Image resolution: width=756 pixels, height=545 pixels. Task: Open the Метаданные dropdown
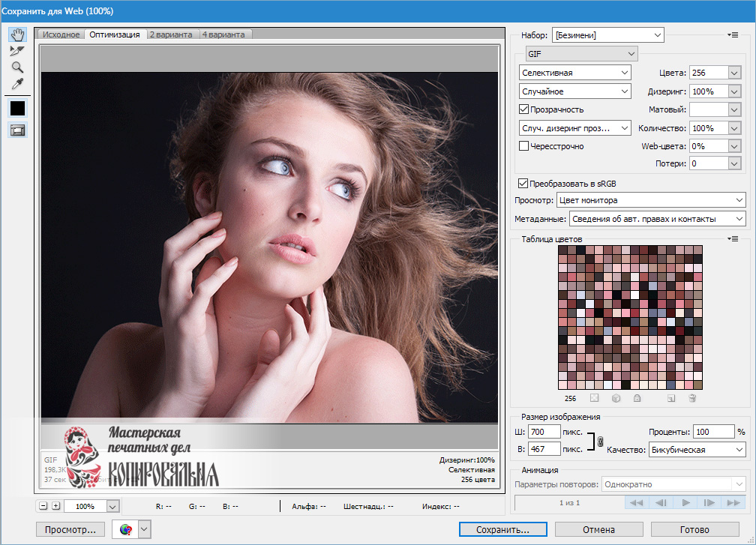[x=658, y=219]
